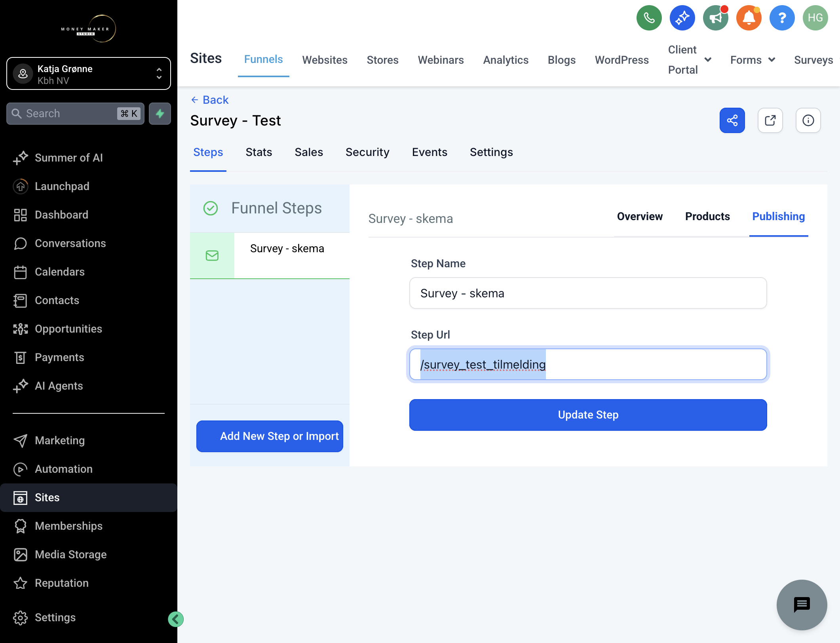This screenshot has width=840, height=643.
Task: Open Launchpad in the sidebar
Action: click(x=89, y=186)
